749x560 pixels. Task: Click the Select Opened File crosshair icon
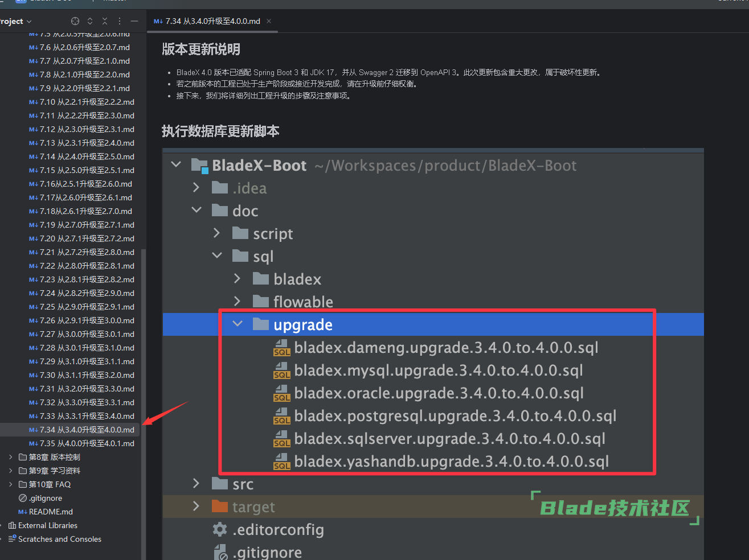pyautogui.click(x=75, y=21)
